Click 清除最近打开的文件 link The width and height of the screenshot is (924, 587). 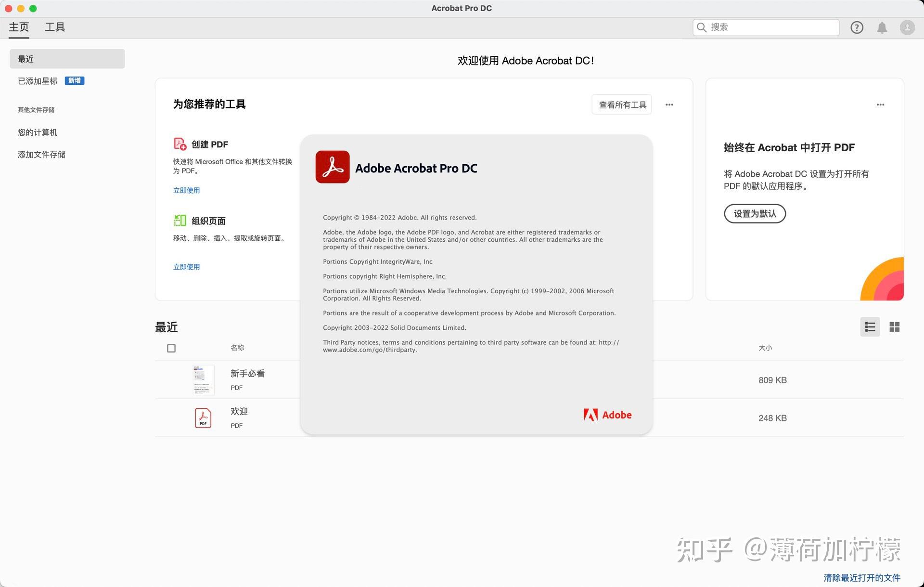pos(862,577)
